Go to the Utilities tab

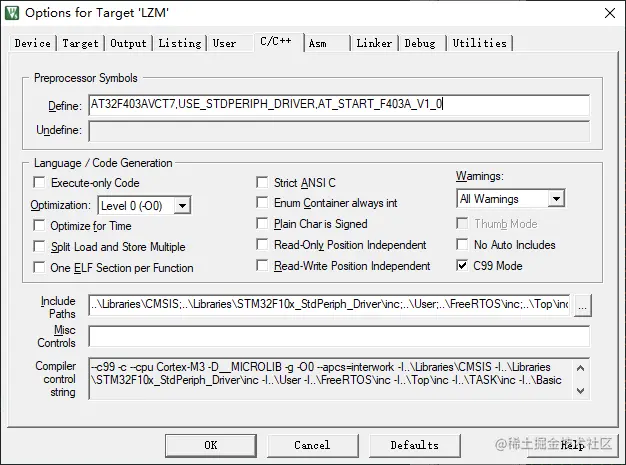(x=479, y=43)
